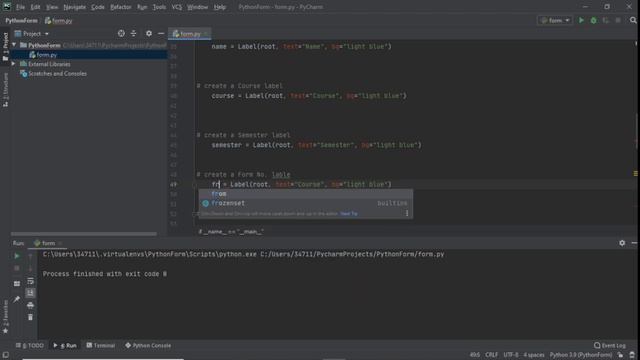The width and height of the screenshot is (640, 360).
Task: Open the Project sidebar tab
Action: [x=5, y=47]
